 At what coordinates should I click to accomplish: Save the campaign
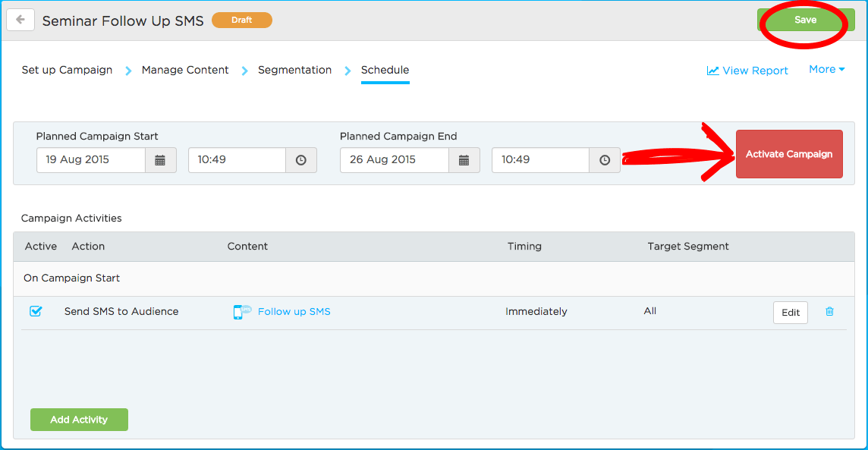click(x=806, y=20)
